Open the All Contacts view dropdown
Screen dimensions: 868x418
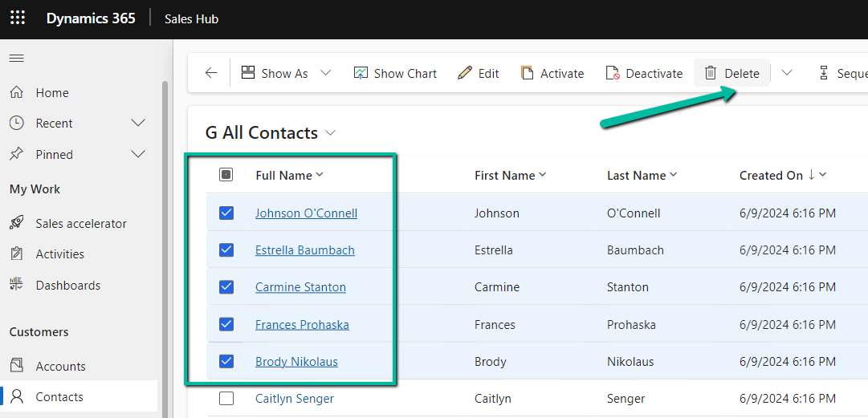pos(330,133)
